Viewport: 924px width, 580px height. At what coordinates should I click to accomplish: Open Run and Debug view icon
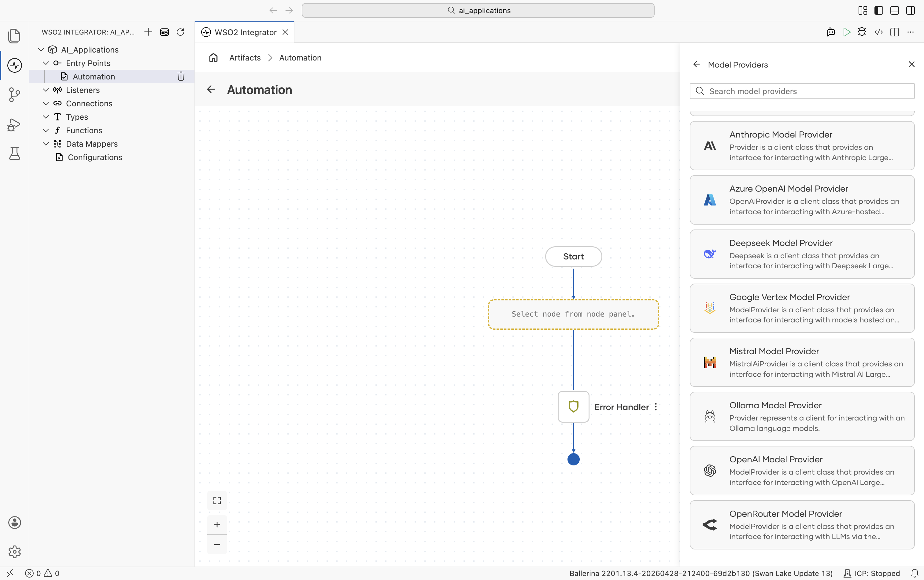(x=14, y=125)
